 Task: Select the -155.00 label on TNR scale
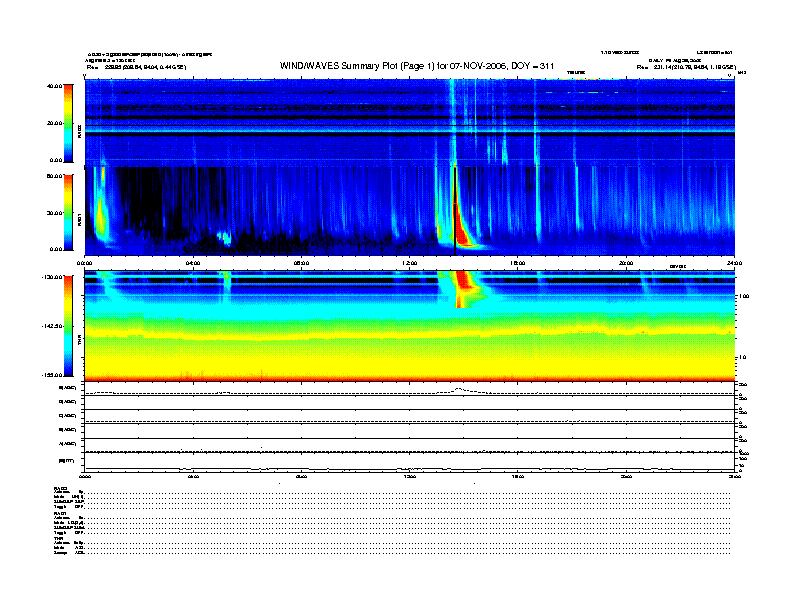coord(52,375)
